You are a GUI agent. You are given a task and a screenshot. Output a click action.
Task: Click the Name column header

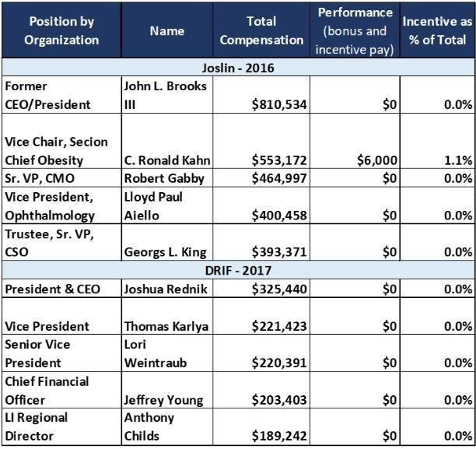tap(167, 30)
